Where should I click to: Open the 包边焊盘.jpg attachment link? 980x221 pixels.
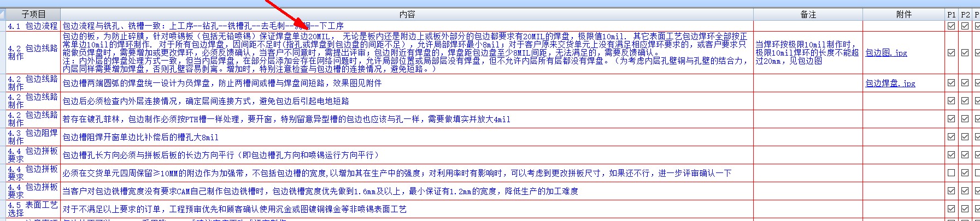[x=890, y=83]
